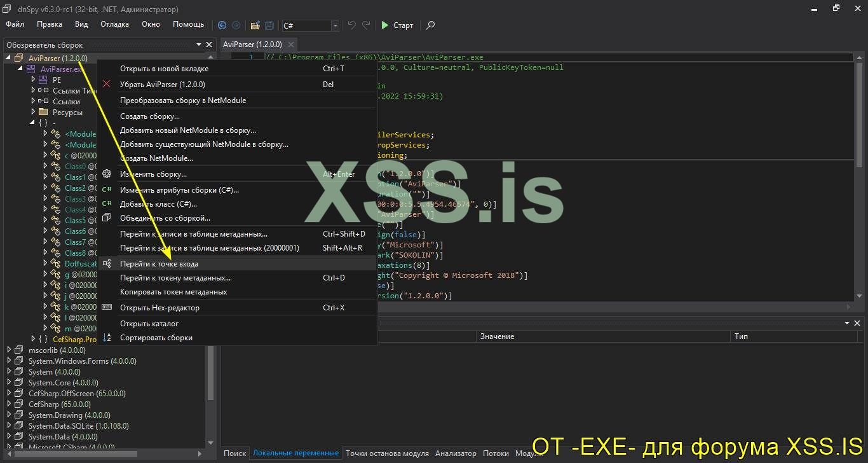Click the CefSharp.OffScreen assembly icon

pyautogui.click(x=18, y=394)
